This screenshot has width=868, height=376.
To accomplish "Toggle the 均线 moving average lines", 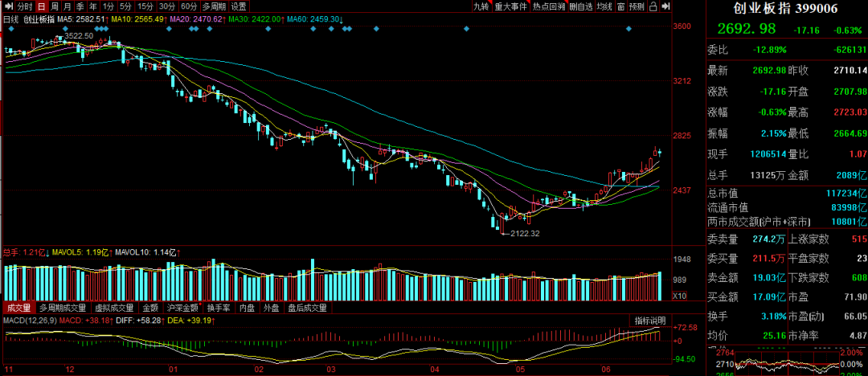I will (x=604, y=6).
